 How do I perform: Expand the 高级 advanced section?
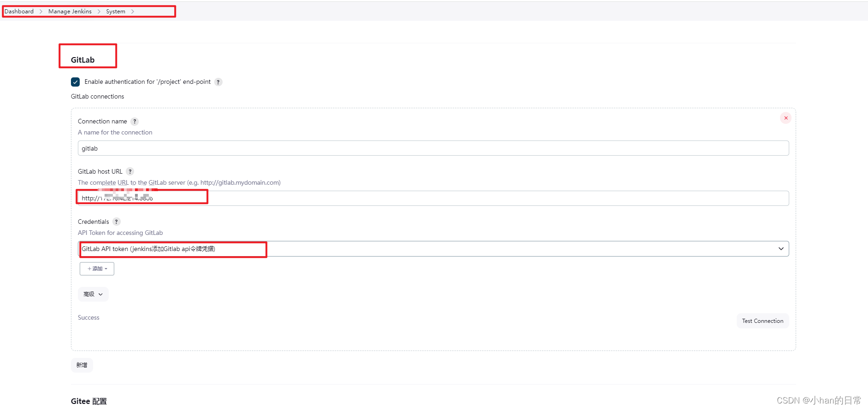pyautogui.click(x=93, y=294)
